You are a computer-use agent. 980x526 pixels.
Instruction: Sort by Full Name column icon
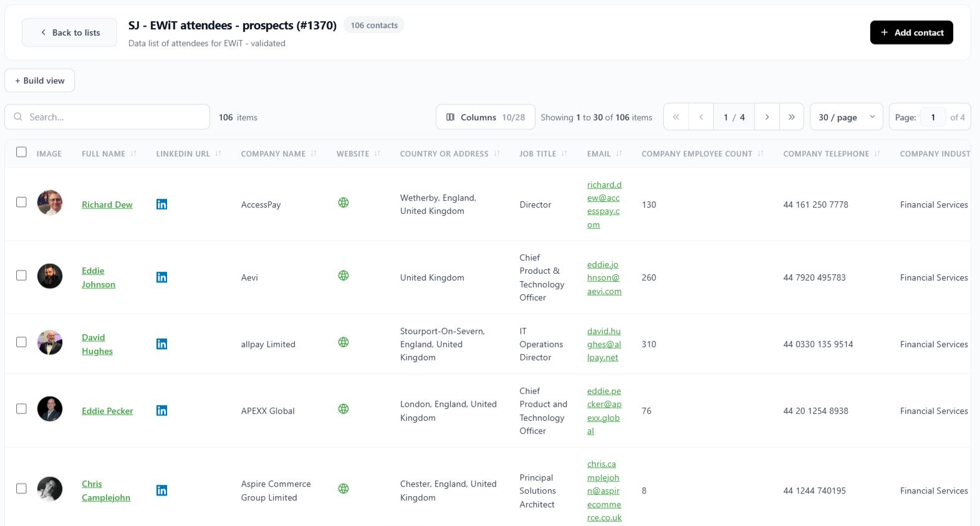coord(133,153)
